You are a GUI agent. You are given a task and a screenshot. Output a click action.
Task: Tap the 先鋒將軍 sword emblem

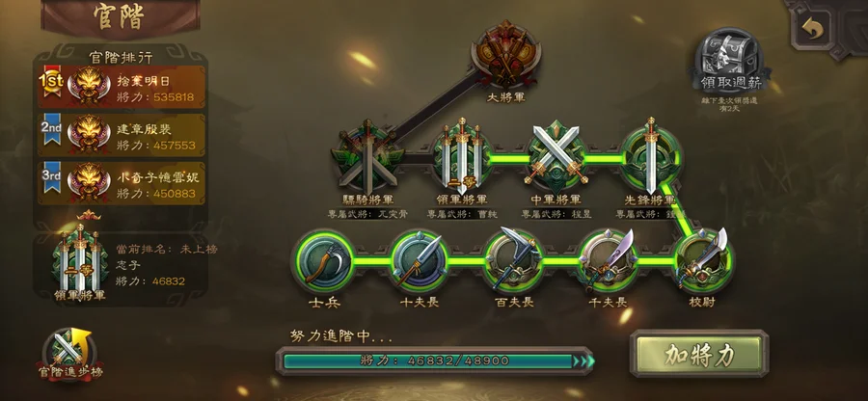[651, 157]
